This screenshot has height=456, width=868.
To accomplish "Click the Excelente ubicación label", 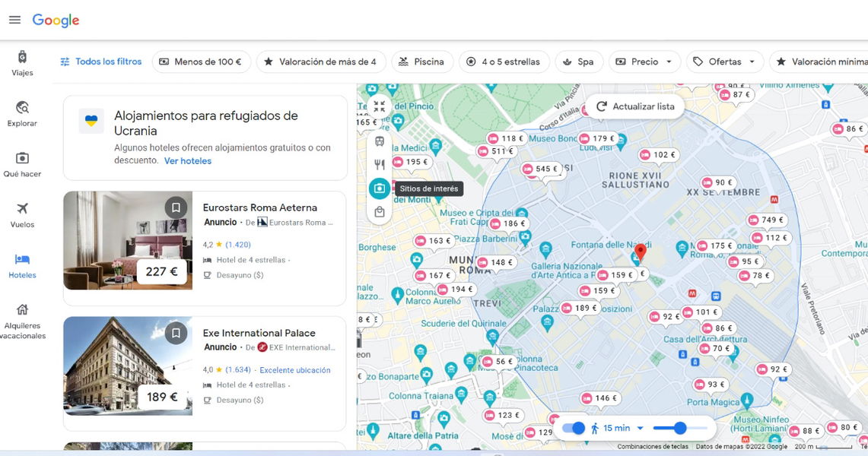I will pos(295,370).
